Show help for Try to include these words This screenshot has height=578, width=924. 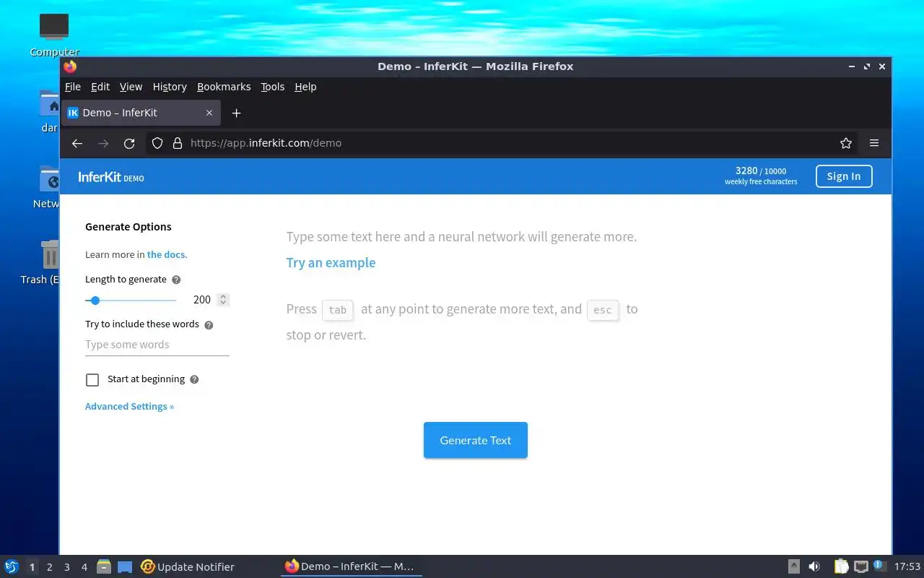click(x=209, y=325)
